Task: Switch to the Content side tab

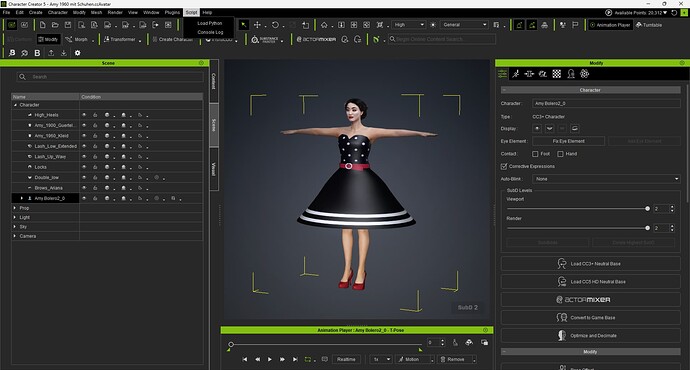Action: (214, 81)
